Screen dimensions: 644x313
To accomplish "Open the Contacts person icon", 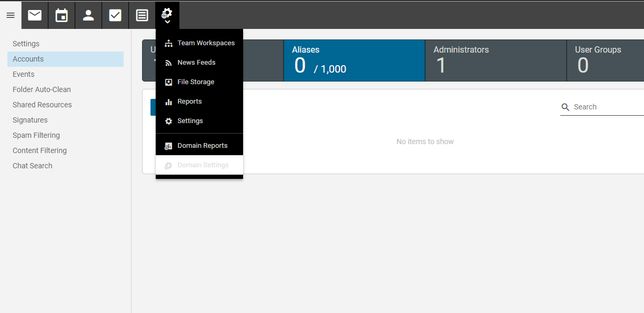I will point(88,15).
